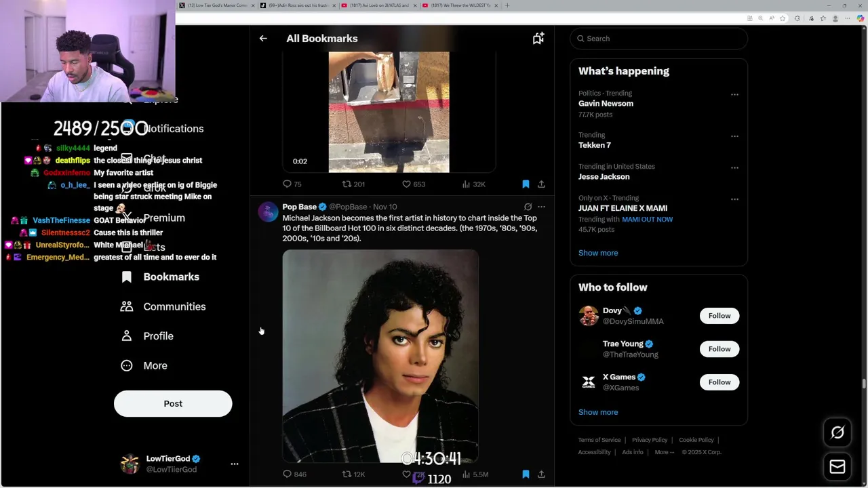Screen dimensions: 868x488
Task: Open more options for JUAN FT ELAINE trend
Action: tap(734, 199)
